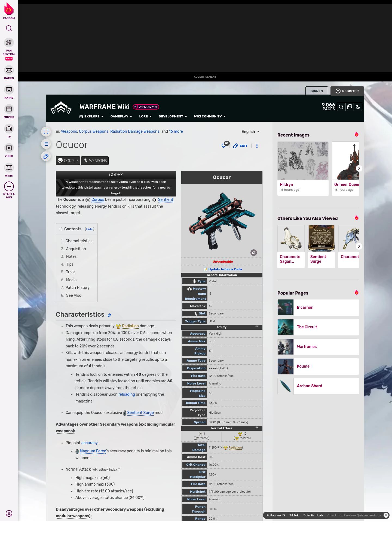Screen dimensions: 392x545
Task: Edit the Characteristics section pencil
Action: [109, 315]
